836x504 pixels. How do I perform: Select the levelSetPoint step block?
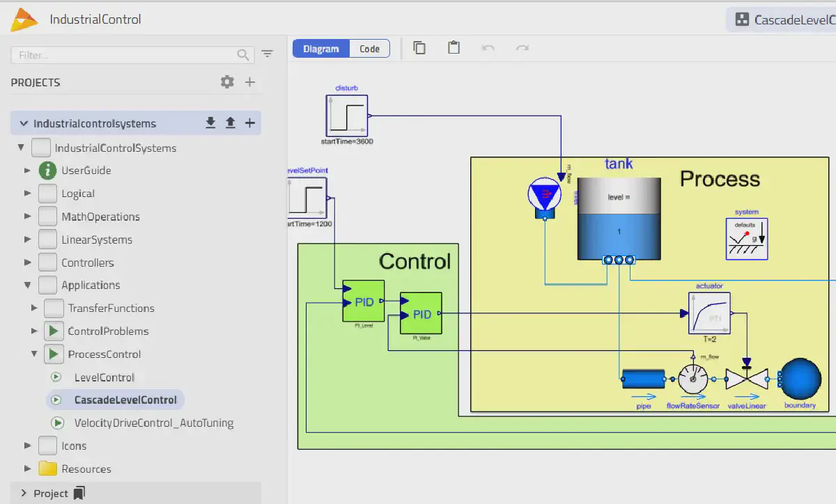click(x=307, y=197)
